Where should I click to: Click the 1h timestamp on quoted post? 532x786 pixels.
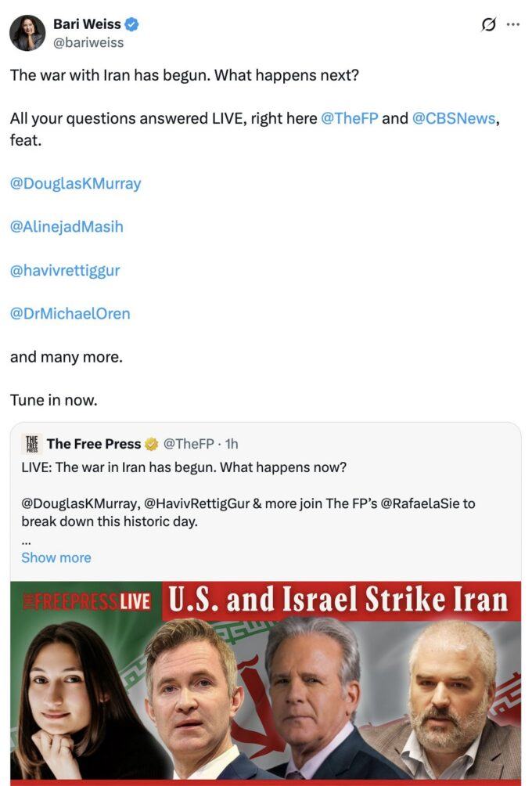coord(232,444)
